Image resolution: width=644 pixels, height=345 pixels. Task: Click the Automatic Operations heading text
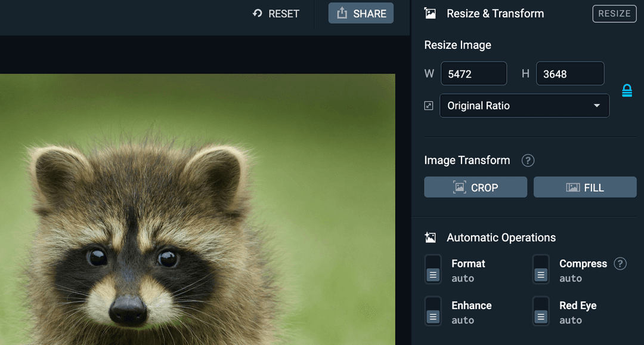(x=501, y=238)
